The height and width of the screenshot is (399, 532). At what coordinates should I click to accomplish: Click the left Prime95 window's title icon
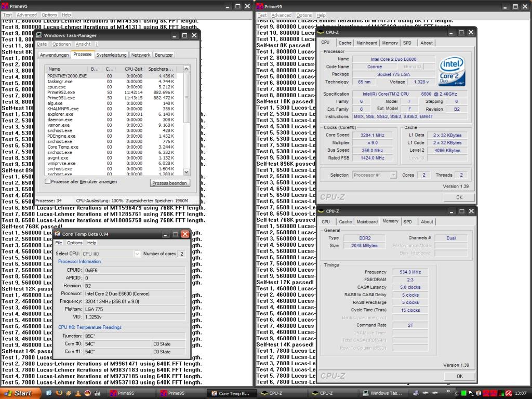5,6
